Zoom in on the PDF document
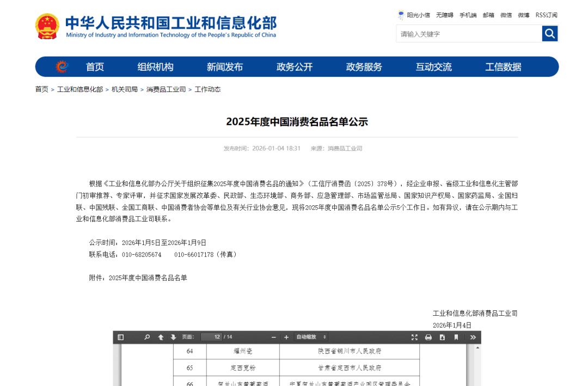This screenshot has height=386, width=588. (286, 337)
